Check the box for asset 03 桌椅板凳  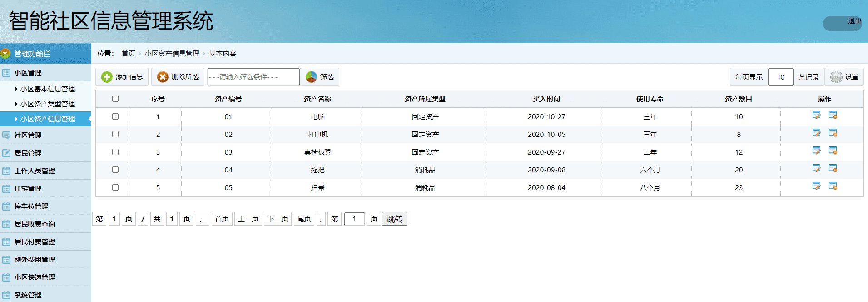[x=115, y=152]
